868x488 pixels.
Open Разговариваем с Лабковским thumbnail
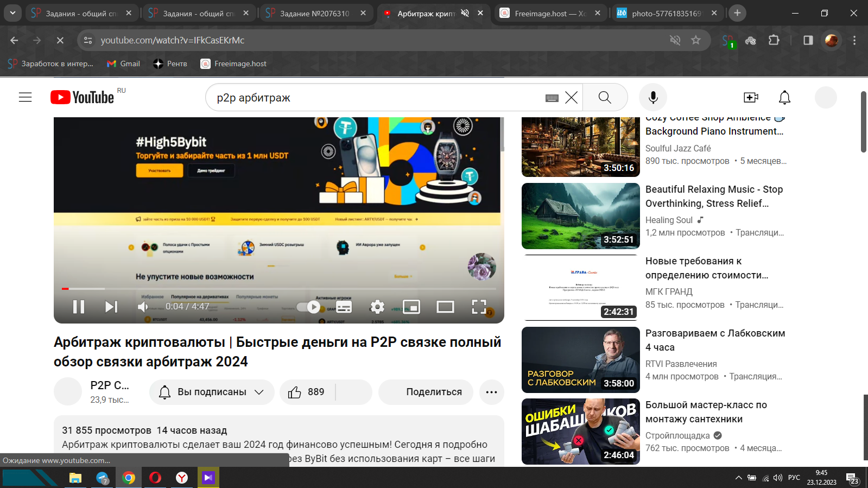581,360
